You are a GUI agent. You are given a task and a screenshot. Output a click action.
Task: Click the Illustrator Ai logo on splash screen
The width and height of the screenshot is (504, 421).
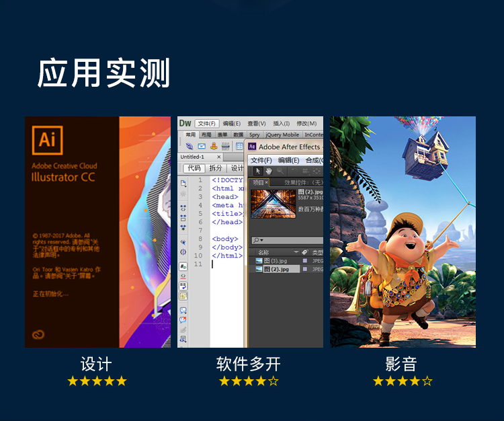coord(47,140)
